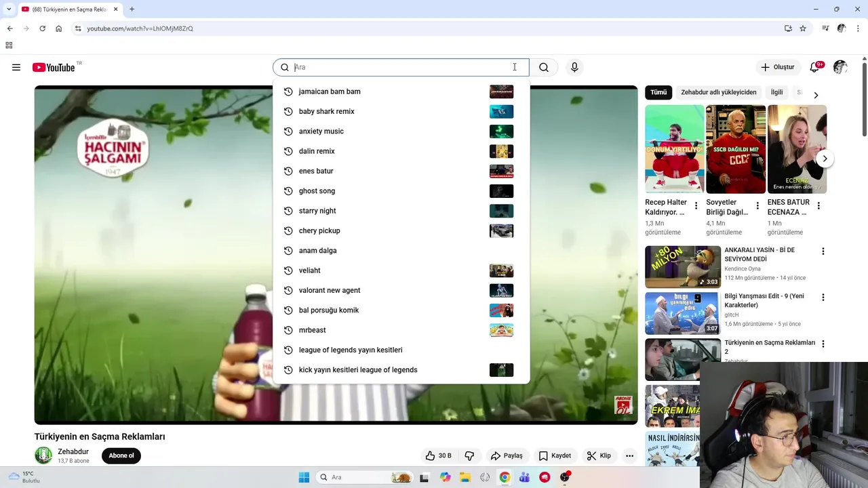Open the Zehabdur channel name link
Image resolution: width=868 pixels, height=488 pixels.
coord(73,451)
